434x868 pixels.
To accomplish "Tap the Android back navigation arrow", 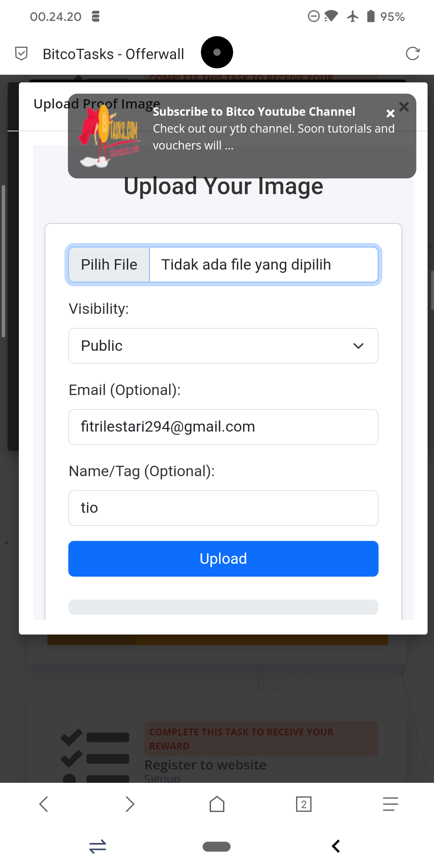I will pos(336,846).
